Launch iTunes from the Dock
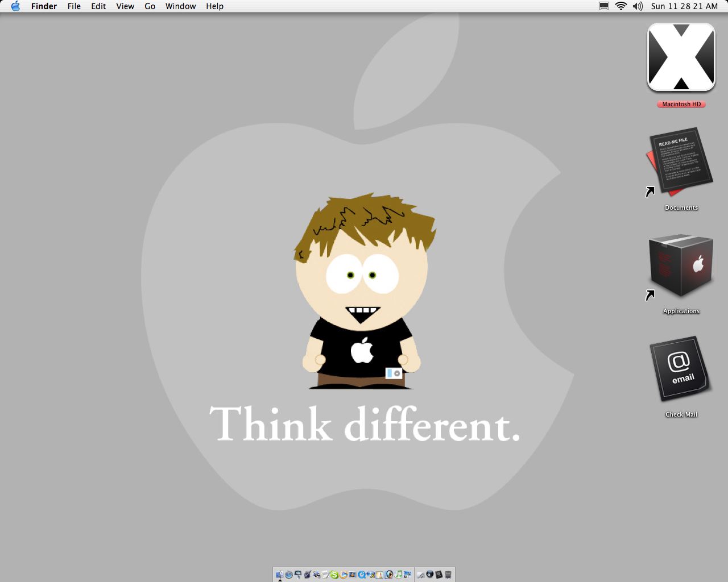Viewport: 728px width, 582px height. click(399, 575)
